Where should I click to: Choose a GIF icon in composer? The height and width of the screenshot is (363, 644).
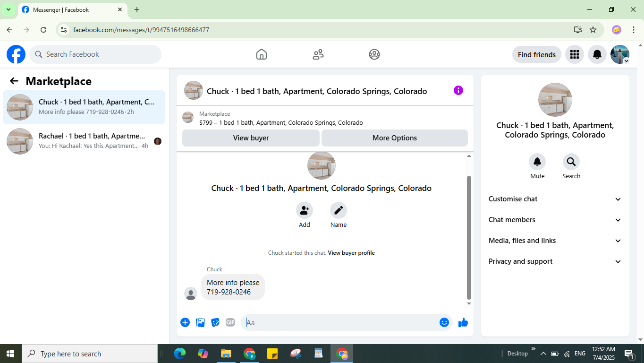[230, 322]
